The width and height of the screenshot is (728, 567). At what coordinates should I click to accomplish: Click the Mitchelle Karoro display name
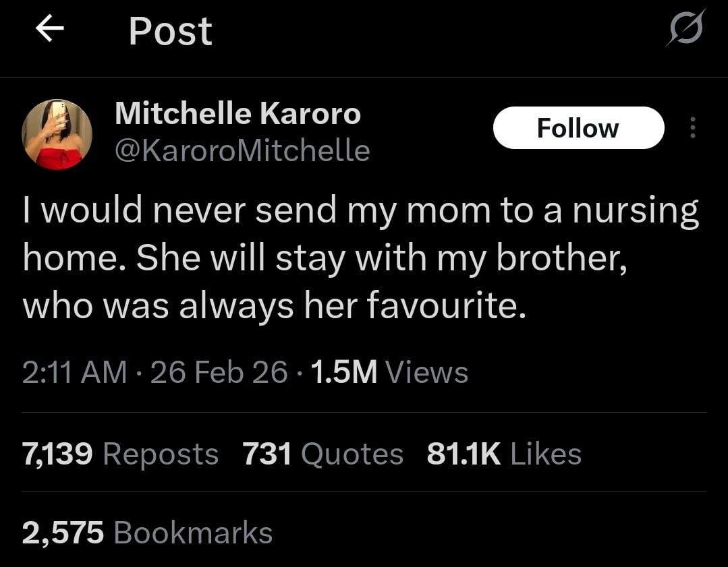click(x=237, y=113)
